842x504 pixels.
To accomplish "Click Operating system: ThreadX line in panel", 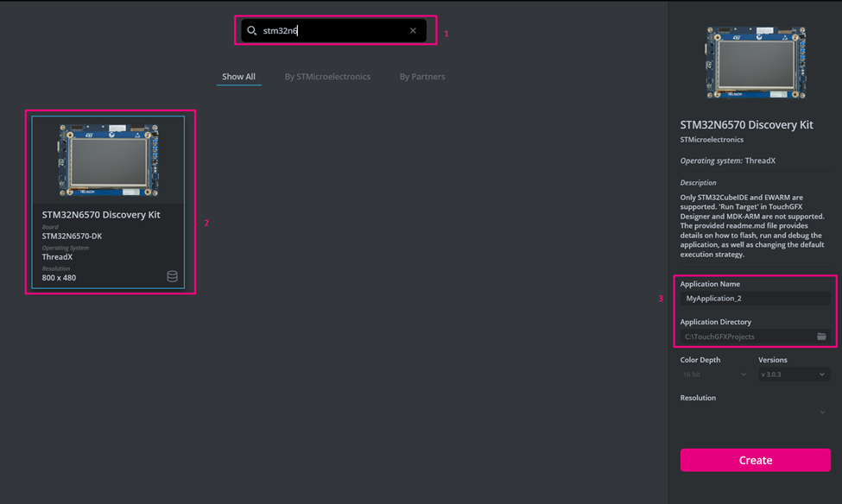I will click(728, 161).
